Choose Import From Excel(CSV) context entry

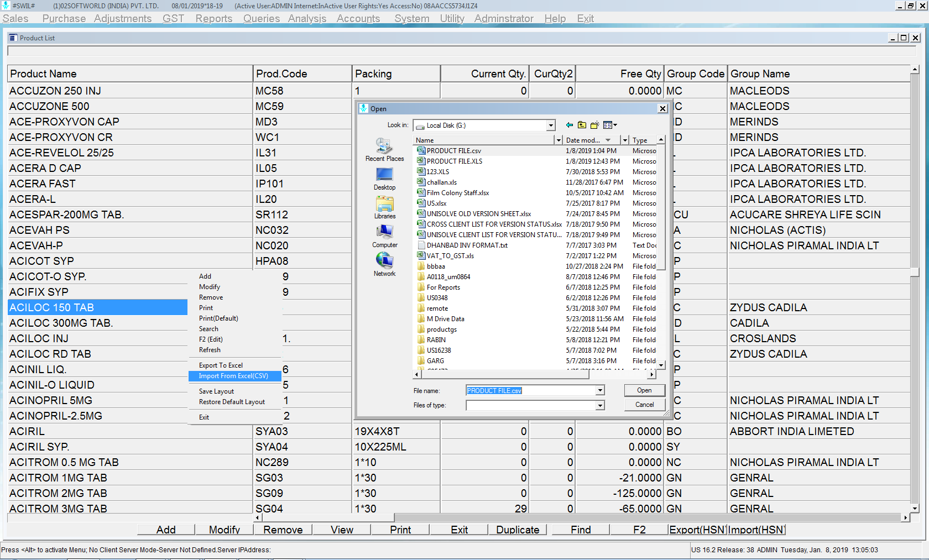(234, 376)
